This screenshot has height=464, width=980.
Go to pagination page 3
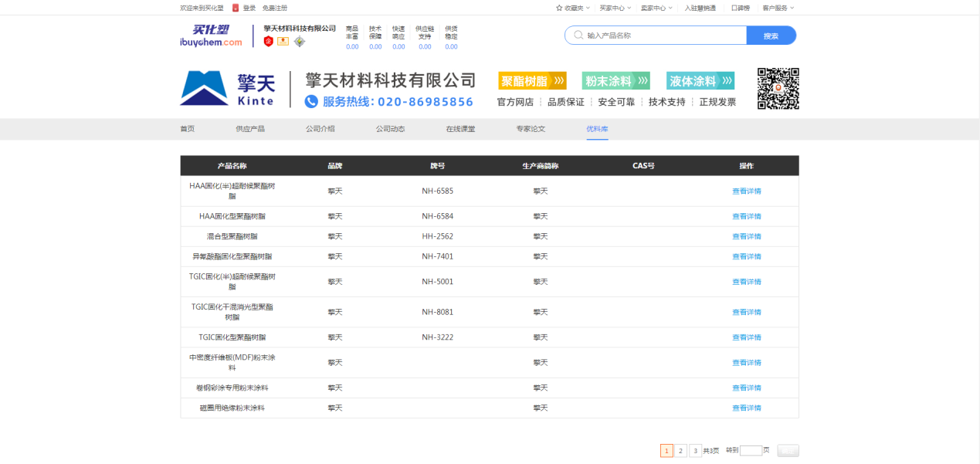point(696,450)
